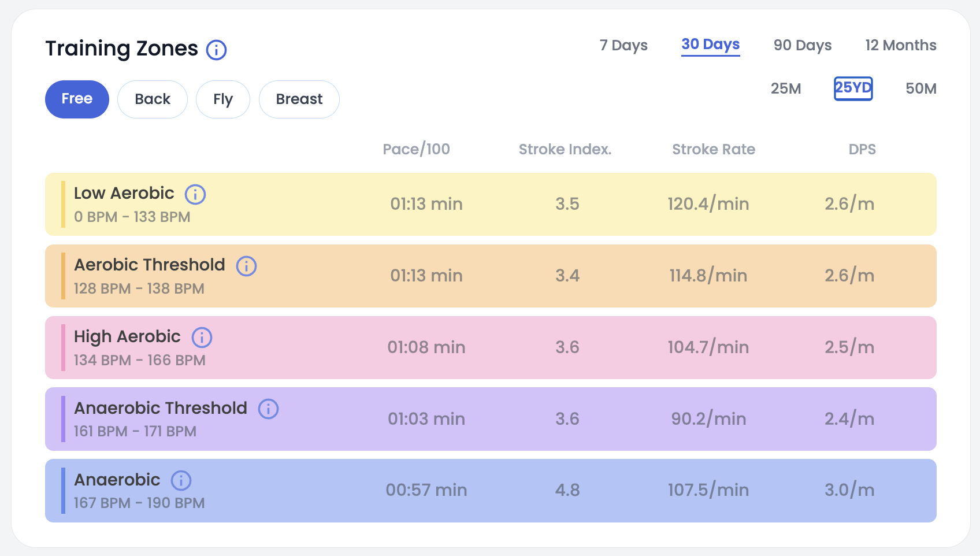Switch to the Back stroke filter

[153, 99]
